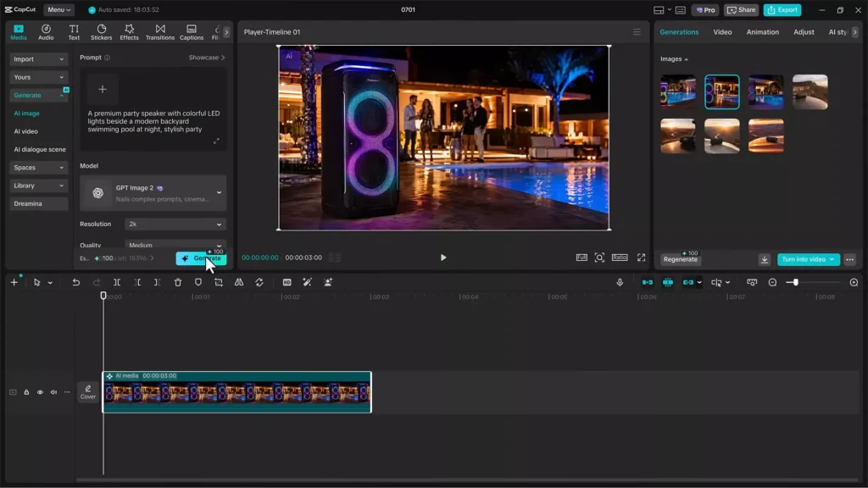Open the Transitions panel

(160, 32)
